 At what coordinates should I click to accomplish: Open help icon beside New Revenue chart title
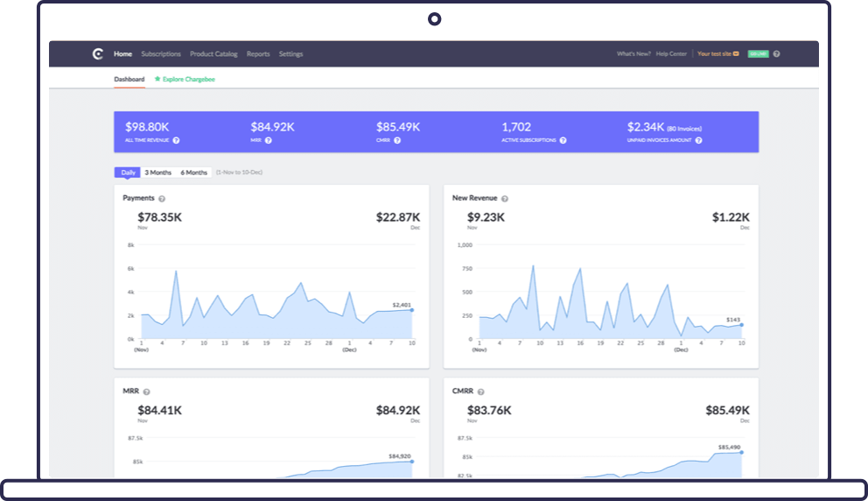click(505, 199)
